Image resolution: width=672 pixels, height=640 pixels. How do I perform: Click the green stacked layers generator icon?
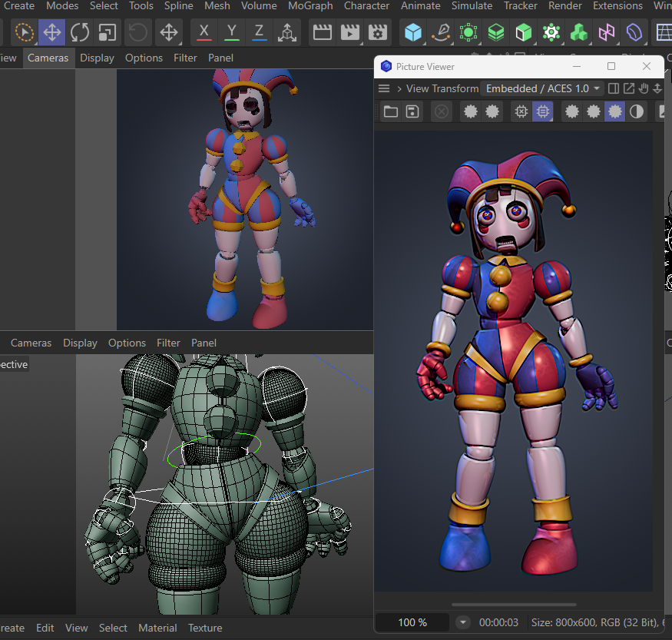(x=496, y=32)
